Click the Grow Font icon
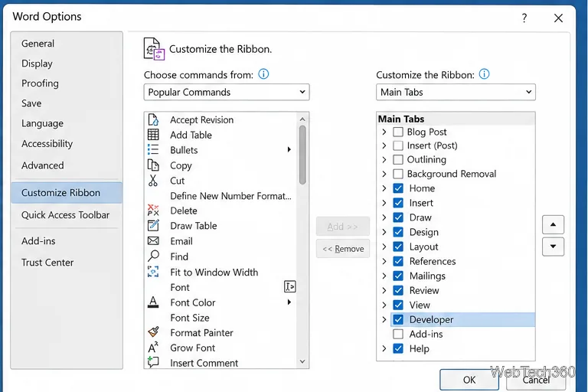 point(153,348)
